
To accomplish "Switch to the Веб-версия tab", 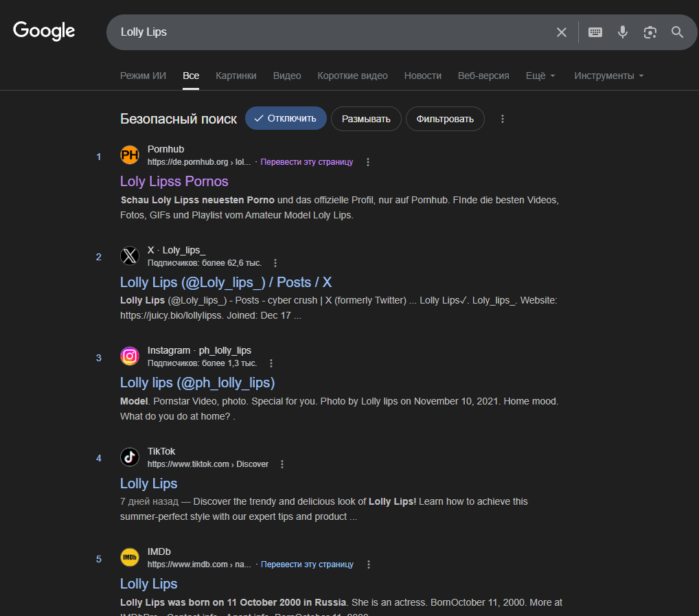I will [x=483, y=76].
